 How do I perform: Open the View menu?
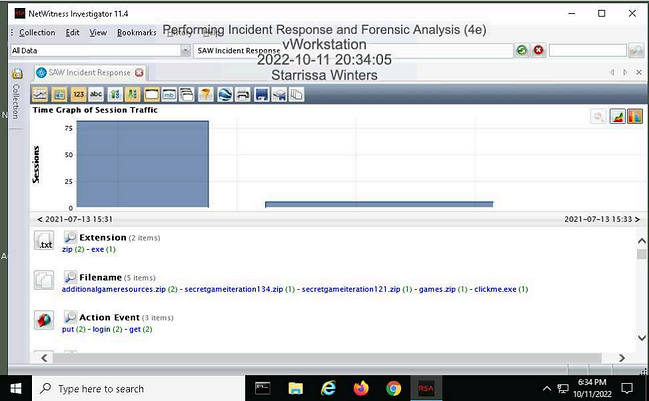[98, 32]
